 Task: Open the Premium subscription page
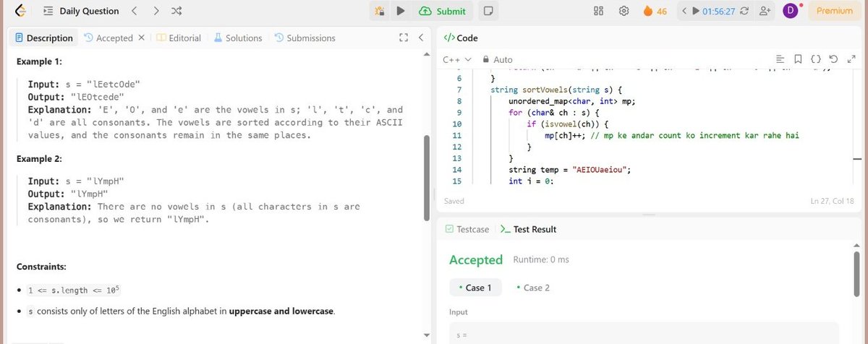tap(834, 11)
